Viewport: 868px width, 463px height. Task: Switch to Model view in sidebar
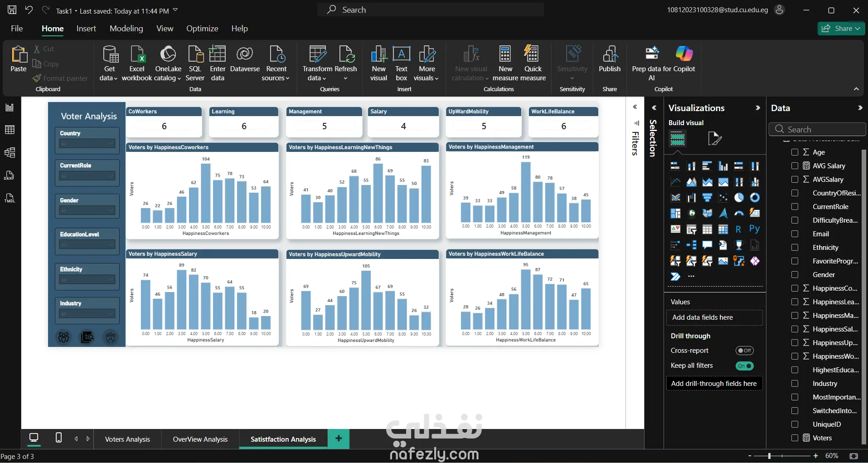click(x=10, y=152)
